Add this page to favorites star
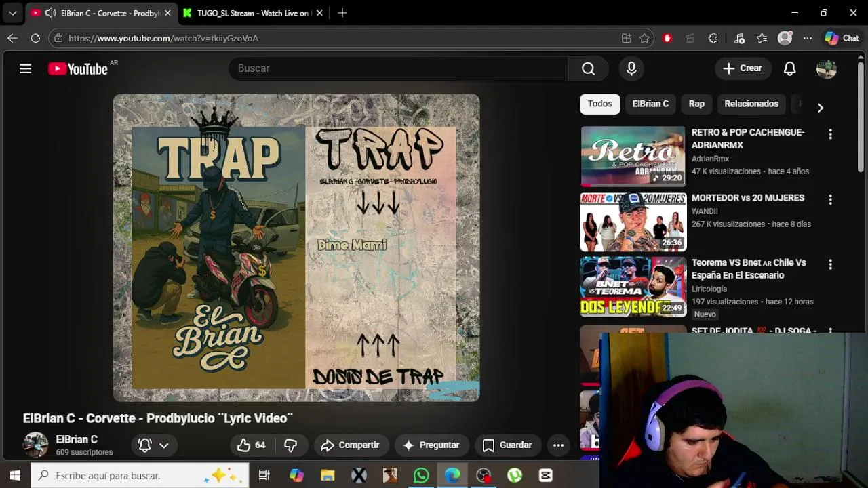Viewport: 868px width, 488px height. (x=645, y=39)
